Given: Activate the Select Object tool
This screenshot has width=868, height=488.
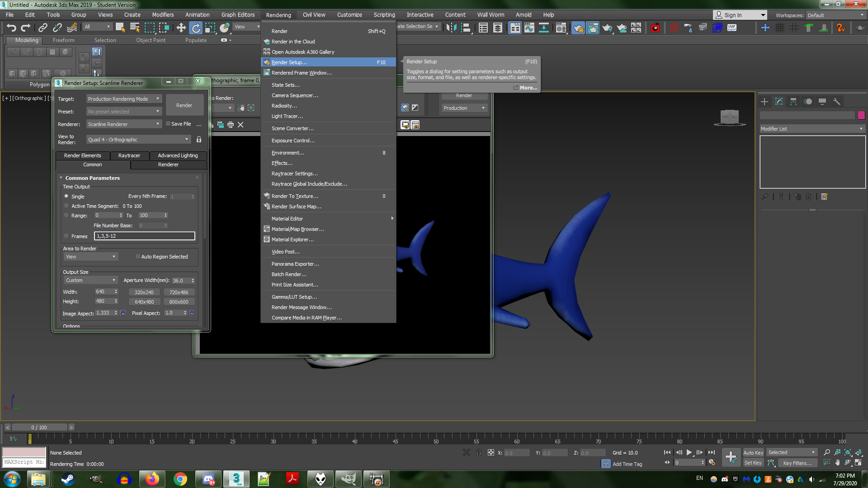Looking at the screenshot, I should (120, 28).
